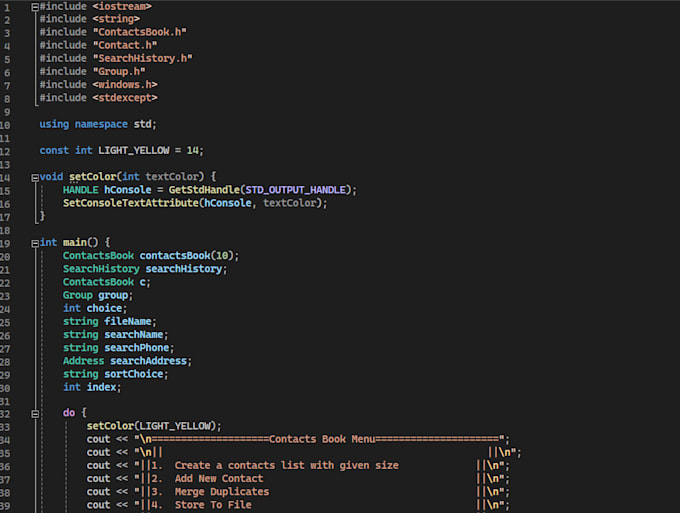Click the "SearchHistory.h" include string
The image size is (680, 513).
[x=143, y=58]
